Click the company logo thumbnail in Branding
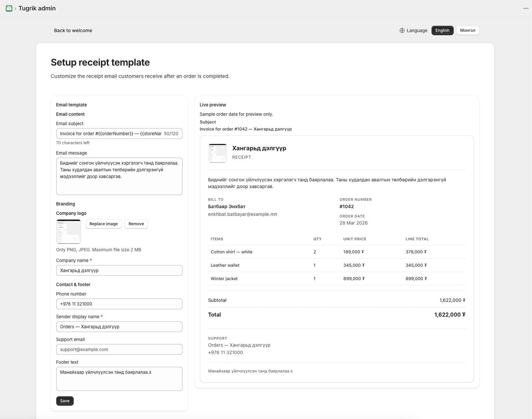Viewport: 532px width, 419px height. click(x=69, y=232)
